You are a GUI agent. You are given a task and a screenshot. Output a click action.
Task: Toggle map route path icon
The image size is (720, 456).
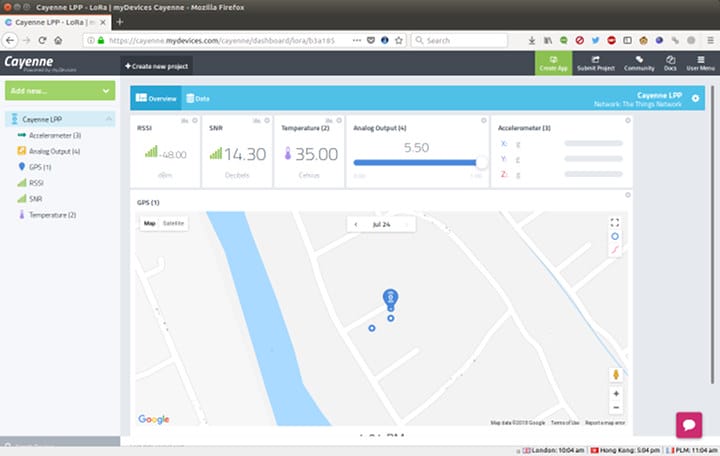(x=614, y=249)
